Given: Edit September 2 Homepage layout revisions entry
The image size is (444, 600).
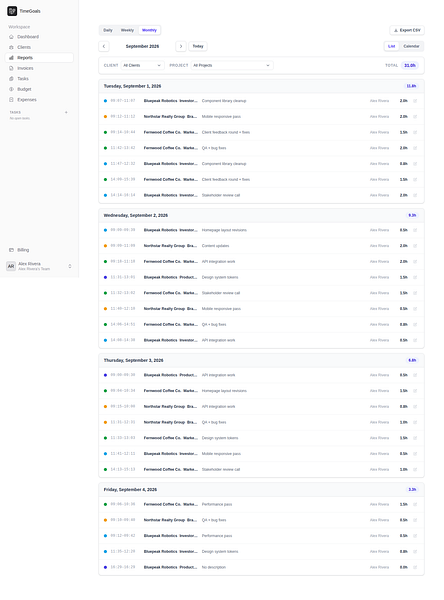Looking at the screenshot, I should 415,230.
